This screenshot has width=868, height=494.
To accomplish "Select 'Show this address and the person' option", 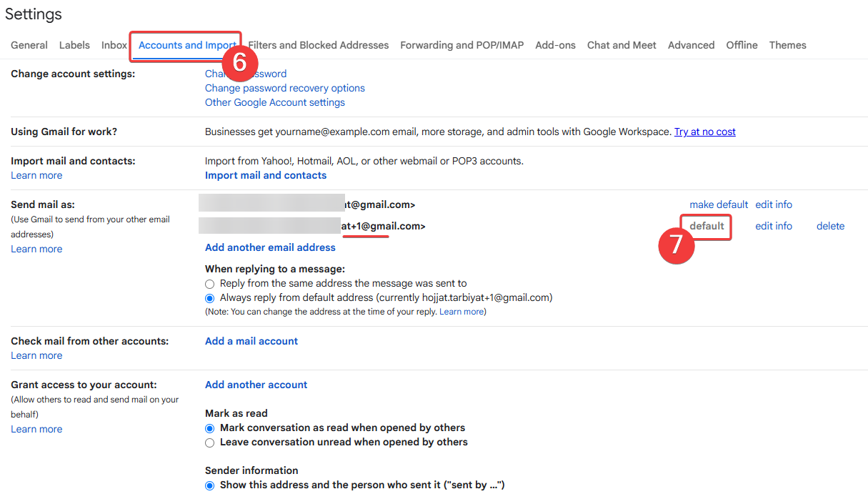I will pos(210,485).
